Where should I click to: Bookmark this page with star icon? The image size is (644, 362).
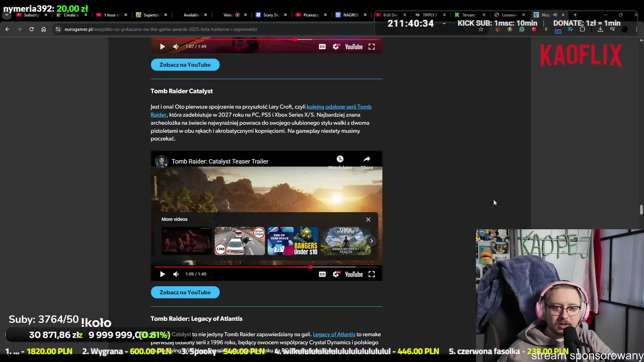(x=480, y=29)
